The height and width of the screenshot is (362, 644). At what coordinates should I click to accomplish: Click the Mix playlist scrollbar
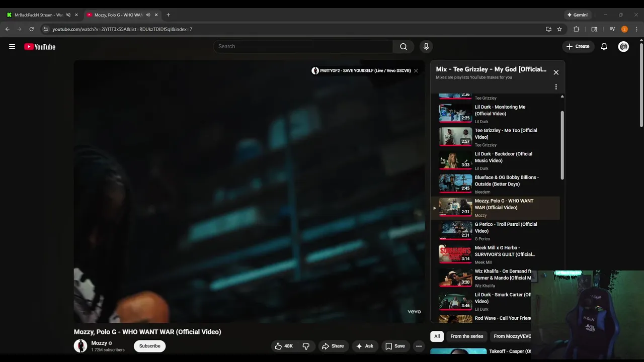coord(562,145)
